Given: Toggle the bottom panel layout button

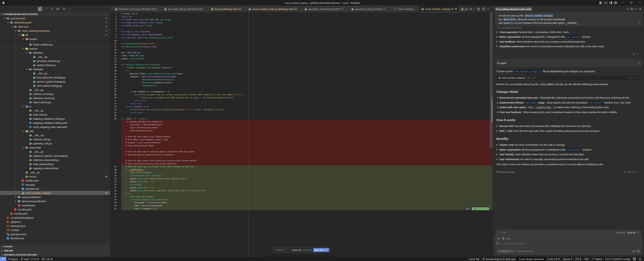Looking at the screenshot, I should click(x=606, y=3).
